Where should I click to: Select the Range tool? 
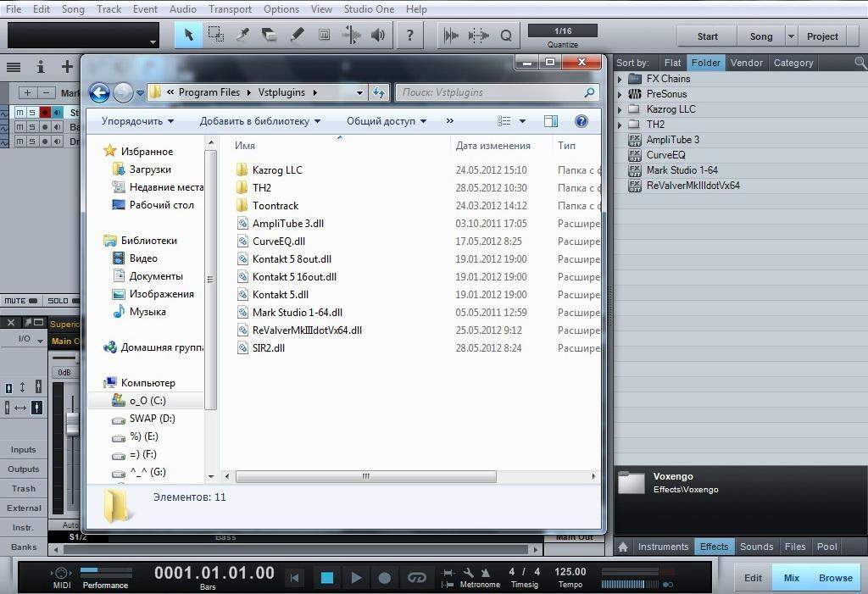pos(216,36)
